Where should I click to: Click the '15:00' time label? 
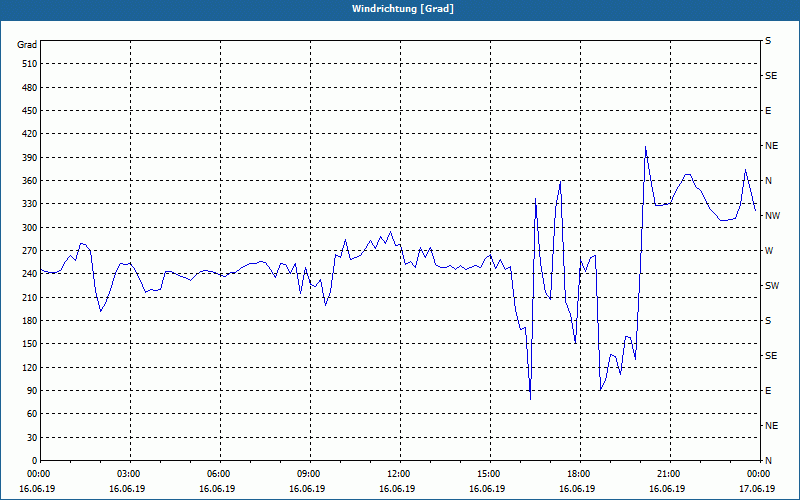point(489,473)
